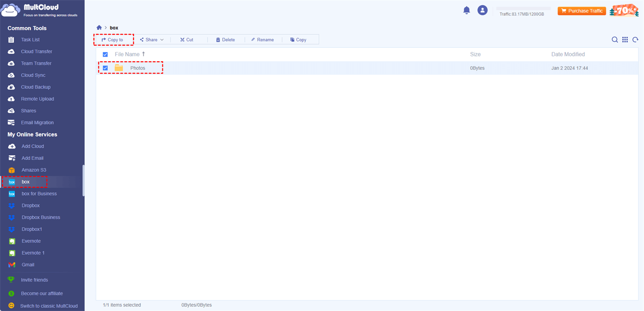Click the Invite friends trophy icon

[11, 280]
